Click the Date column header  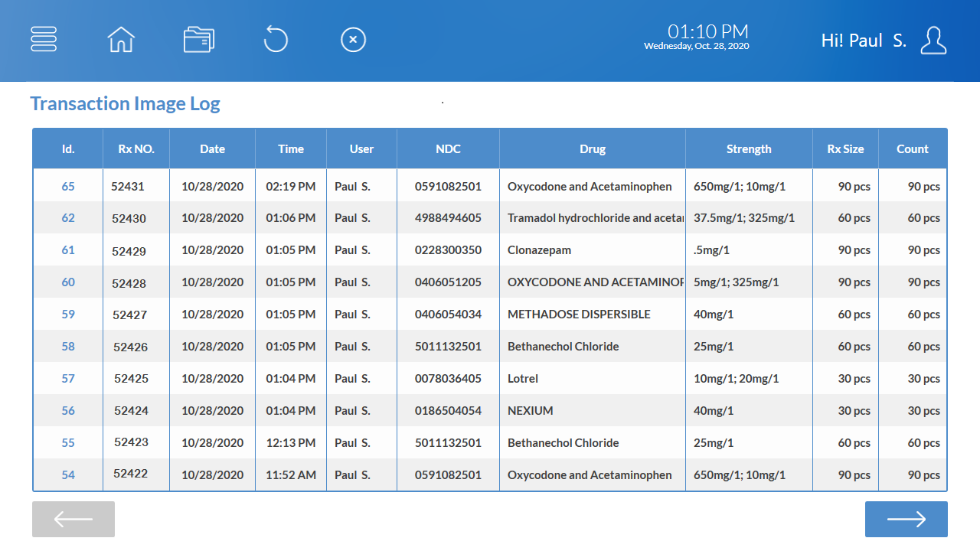coord(212,149)
